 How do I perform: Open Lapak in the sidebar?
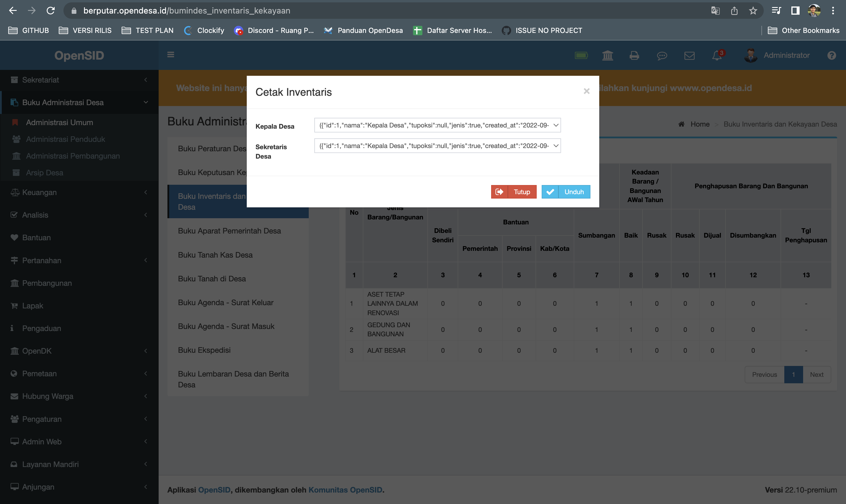[x=79, y=306]
